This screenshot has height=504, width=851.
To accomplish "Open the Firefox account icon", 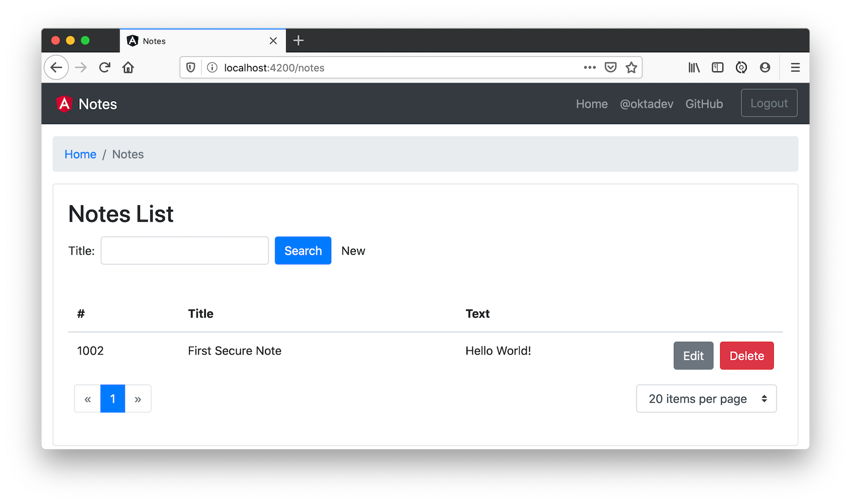I will (x=765, y=68).
